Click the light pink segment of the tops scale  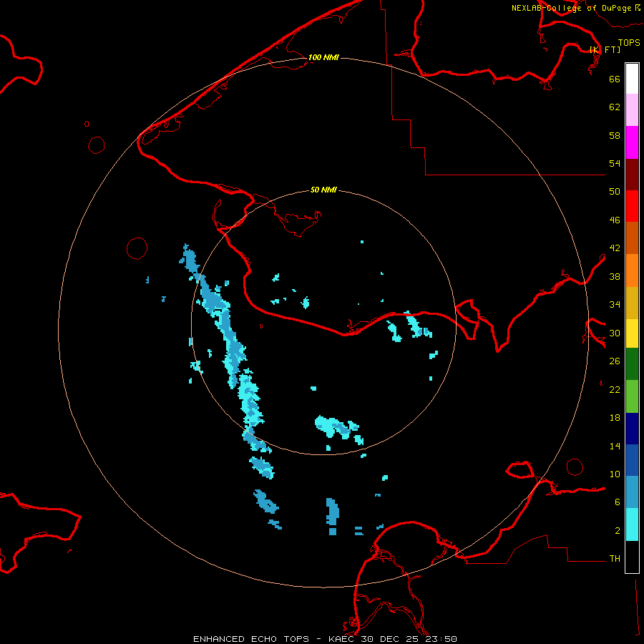(632, 110)
